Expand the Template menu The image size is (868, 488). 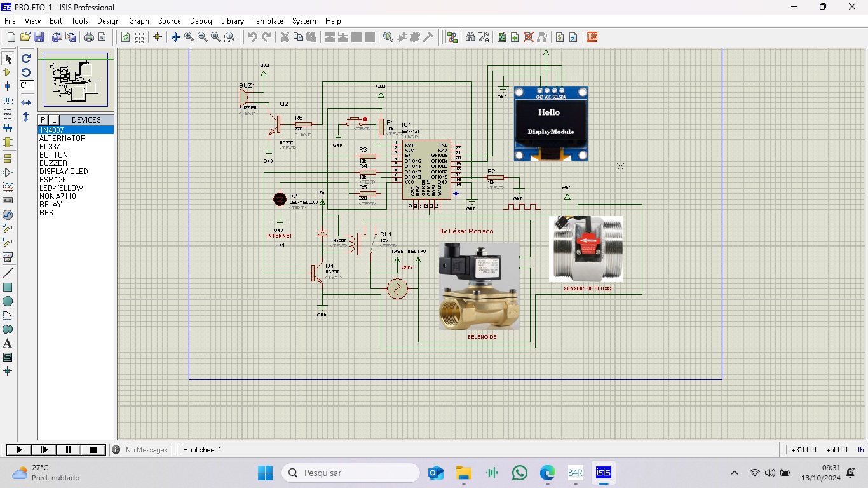coord(268,21)
